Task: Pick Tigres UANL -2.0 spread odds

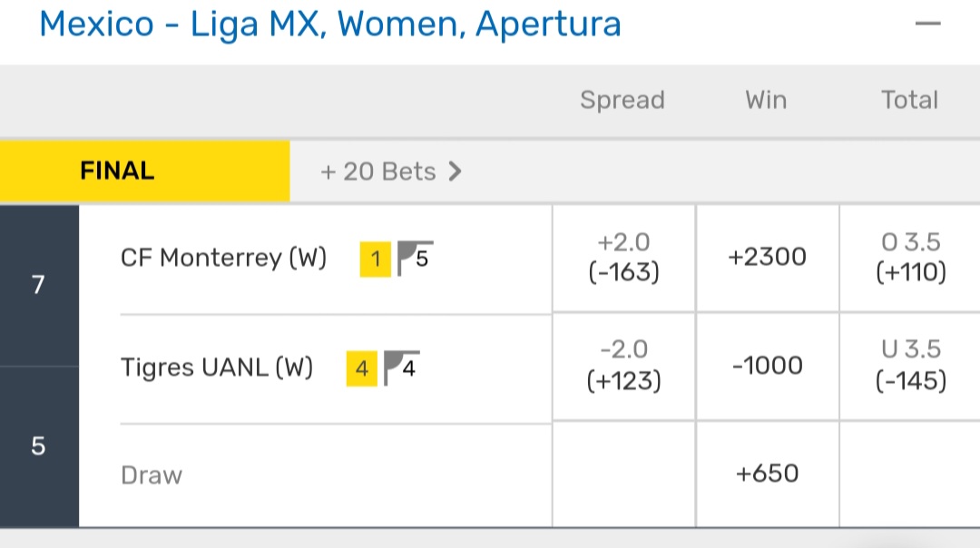Action: click(x=622, y=366)
